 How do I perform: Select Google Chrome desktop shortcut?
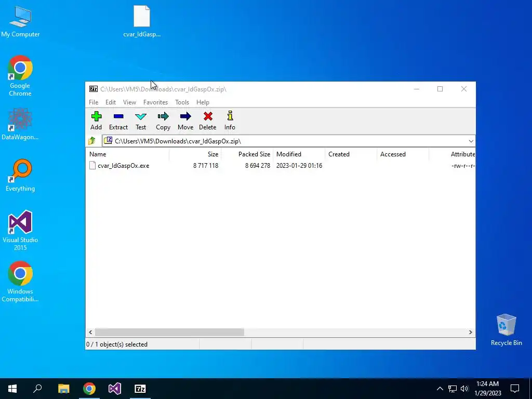pyautogui.click(x=20, y=76)
